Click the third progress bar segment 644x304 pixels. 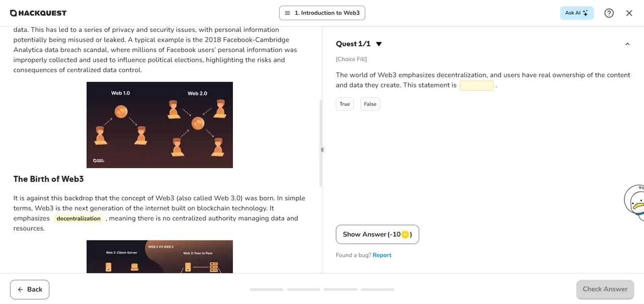point(341,289)
